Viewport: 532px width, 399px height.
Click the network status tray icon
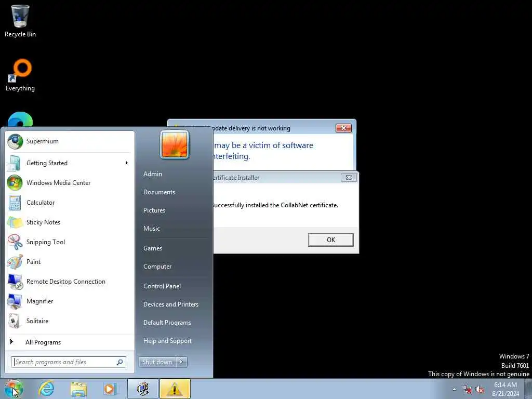tap(467, 390)
